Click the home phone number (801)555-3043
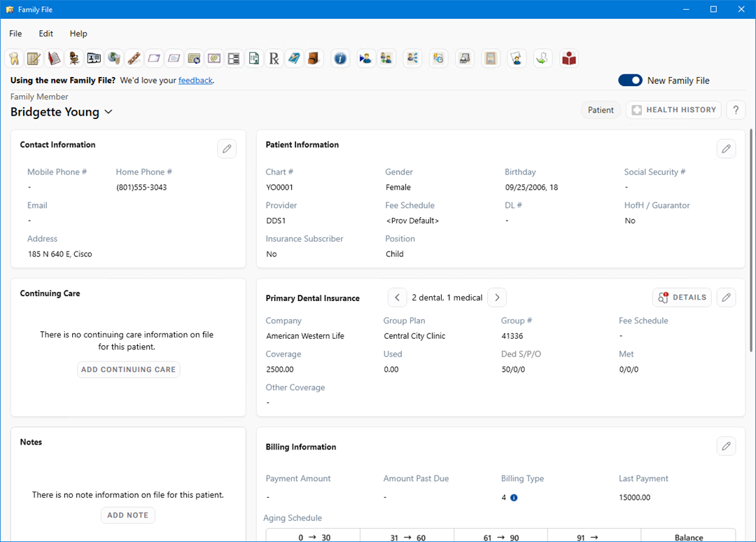Viewport: 756px width, 542px height. tap(141, 187)
